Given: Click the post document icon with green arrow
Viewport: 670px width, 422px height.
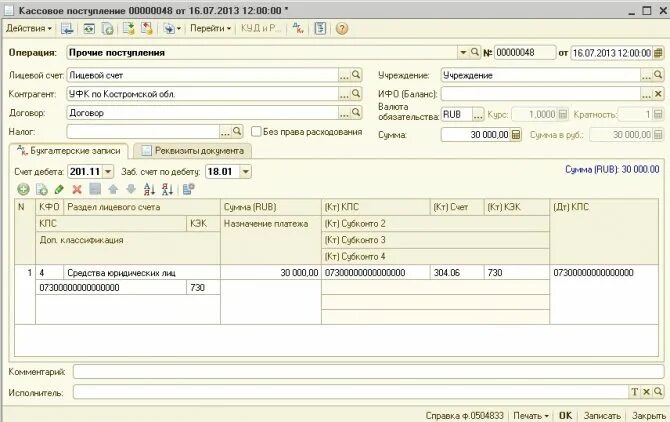Looking at the screenshot, I should 128,29.
